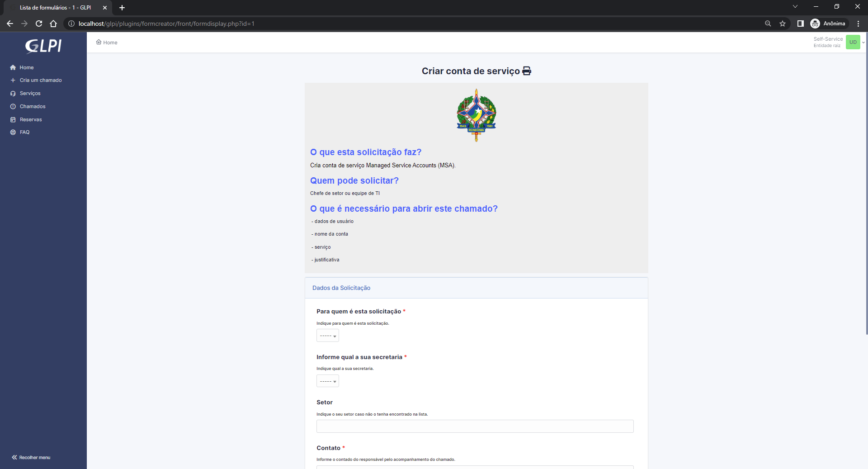The height and width of the screenshot is (469, 868).
Task: Click inside the Setor input field
Action: point(475,426)
